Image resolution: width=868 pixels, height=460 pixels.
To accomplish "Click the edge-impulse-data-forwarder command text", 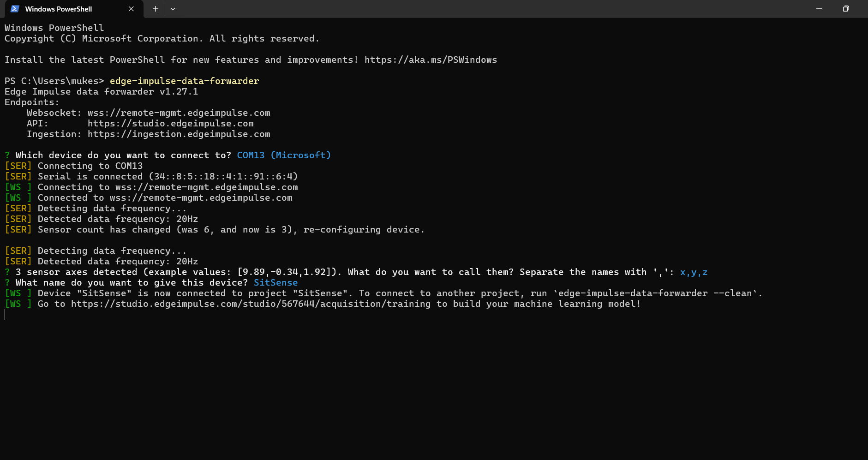I will click(185, 81).
